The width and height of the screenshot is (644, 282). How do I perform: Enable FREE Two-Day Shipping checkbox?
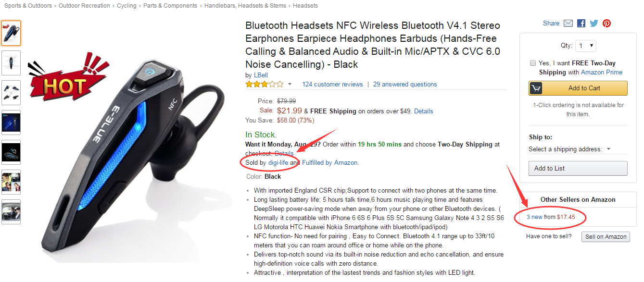tap(532, 63)
